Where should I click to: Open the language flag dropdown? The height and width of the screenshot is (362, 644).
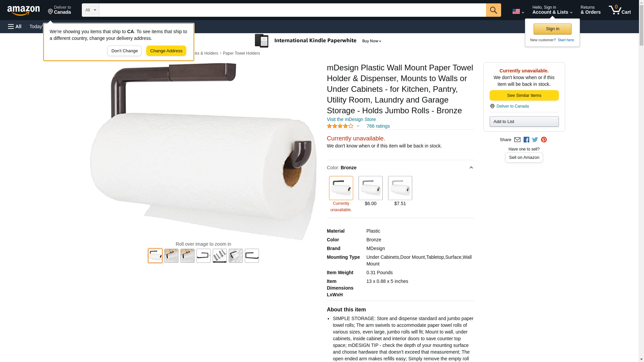pyautogui.click(x=518, y=11)
